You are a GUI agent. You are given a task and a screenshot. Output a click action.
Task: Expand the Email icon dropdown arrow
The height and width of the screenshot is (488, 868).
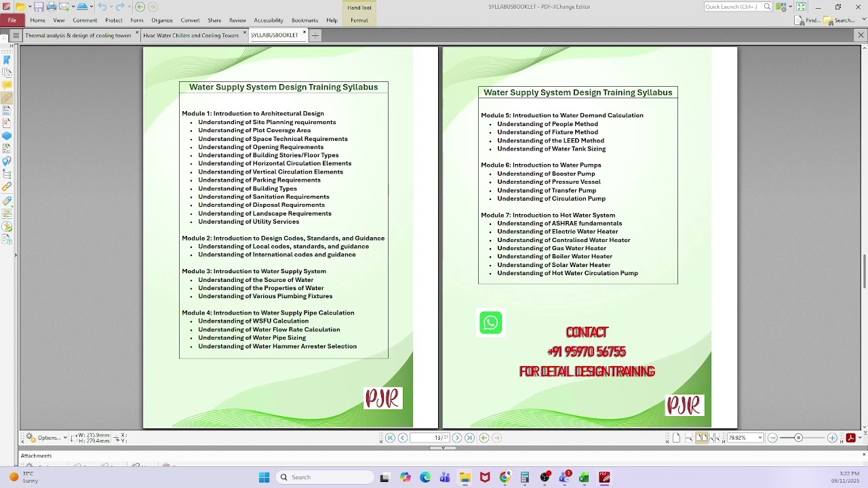[72, 7]
